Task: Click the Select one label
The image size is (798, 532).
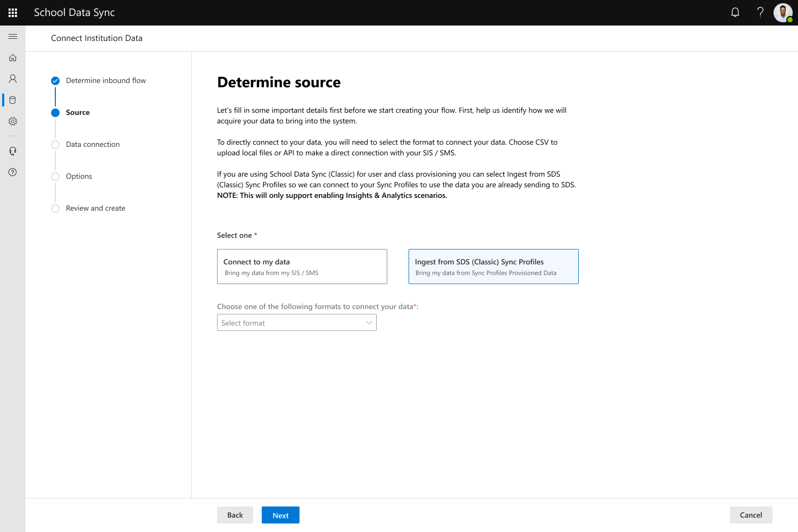Action: 235,235
